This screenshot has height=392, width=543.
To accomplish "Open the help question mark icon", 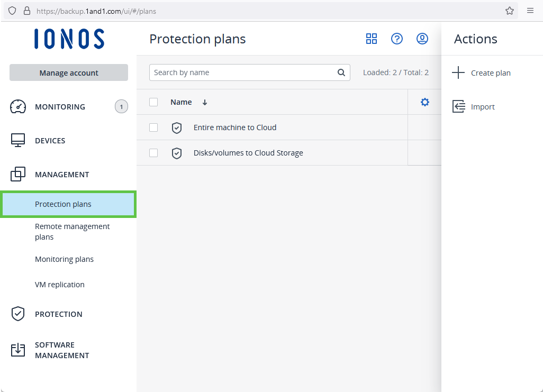I will 397,39.
